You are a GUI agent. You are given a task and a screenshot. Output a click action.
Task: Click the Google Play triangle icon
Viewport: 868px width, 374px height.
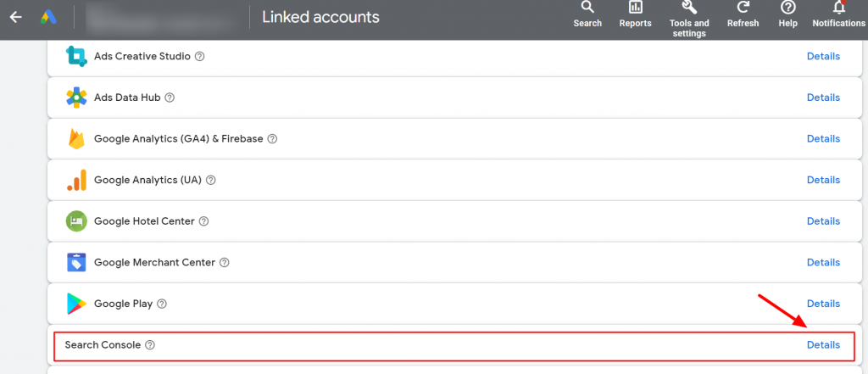click(76, 304)
